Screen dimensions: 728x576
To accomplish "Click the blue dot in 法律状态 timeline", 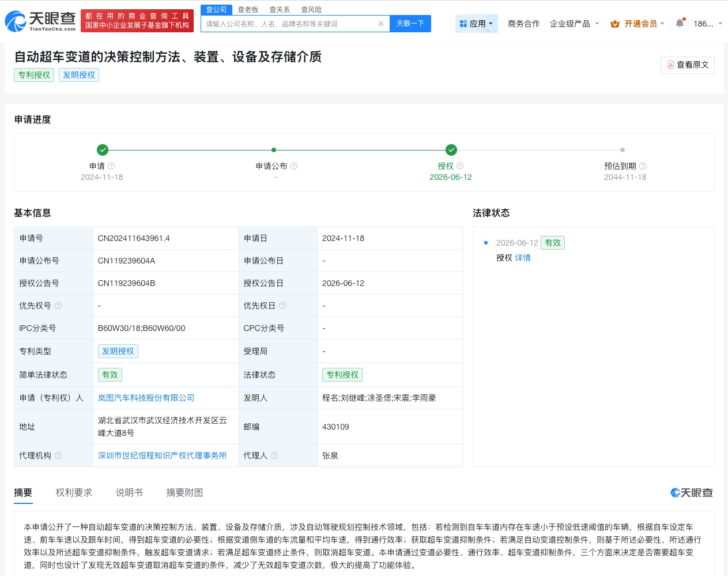I will click(x=486, y=243).
